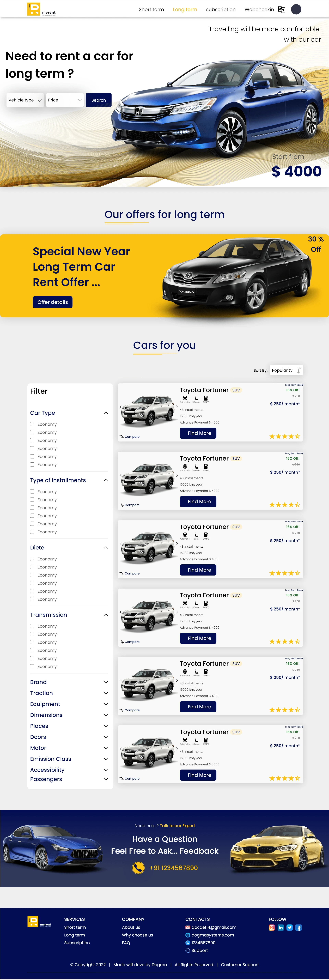Image resolution: width=329 pixels, height=980 pixels.
Task: Open the Vehicle type dropdown
Action: point(25,100)
